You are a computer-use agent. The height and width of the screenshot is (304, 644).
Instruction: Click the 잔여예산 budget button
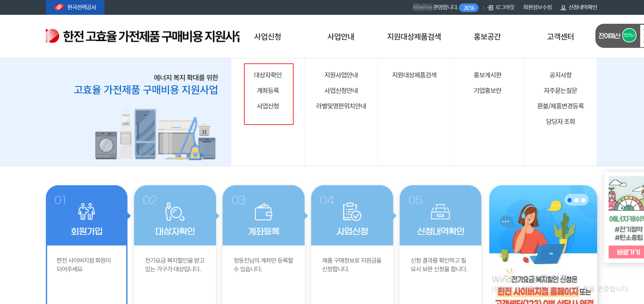(619, 36)
